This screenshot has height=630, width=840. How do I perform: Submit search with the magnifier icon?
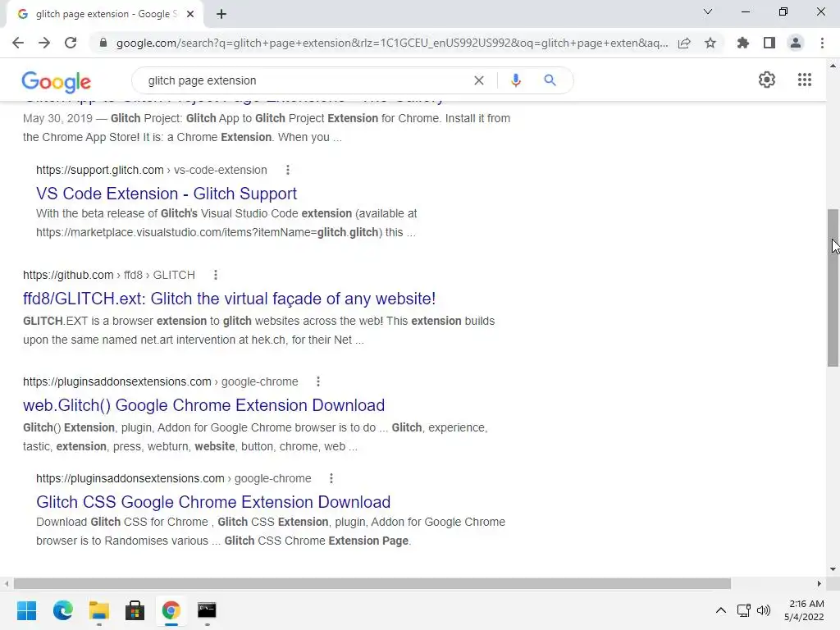(550, 80)
